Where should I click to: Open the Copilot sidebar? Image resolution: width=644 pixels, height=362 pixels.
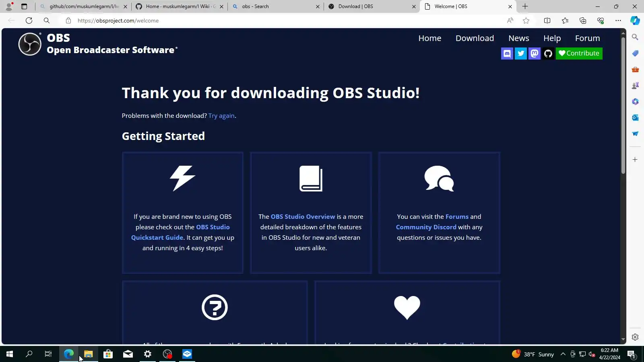[635, 21]
